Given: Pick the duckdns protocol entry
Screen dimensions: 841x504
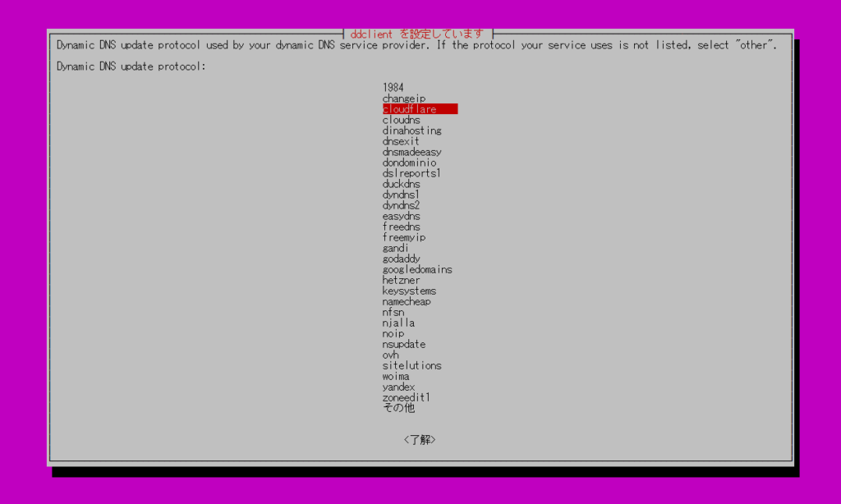Looking at the screenshot, I should tap(401, 184).
